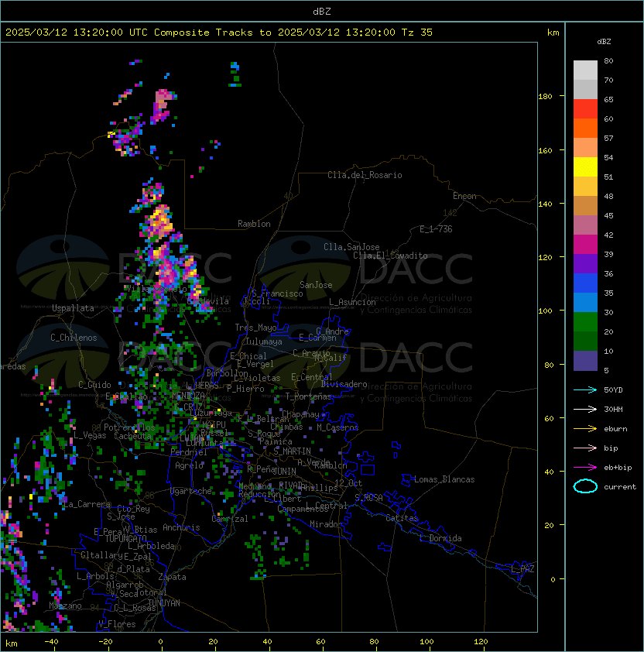Screen dimensions: 644x652
Task: Click the 'C_Chilenos' map label
Action: click(74, 338)
